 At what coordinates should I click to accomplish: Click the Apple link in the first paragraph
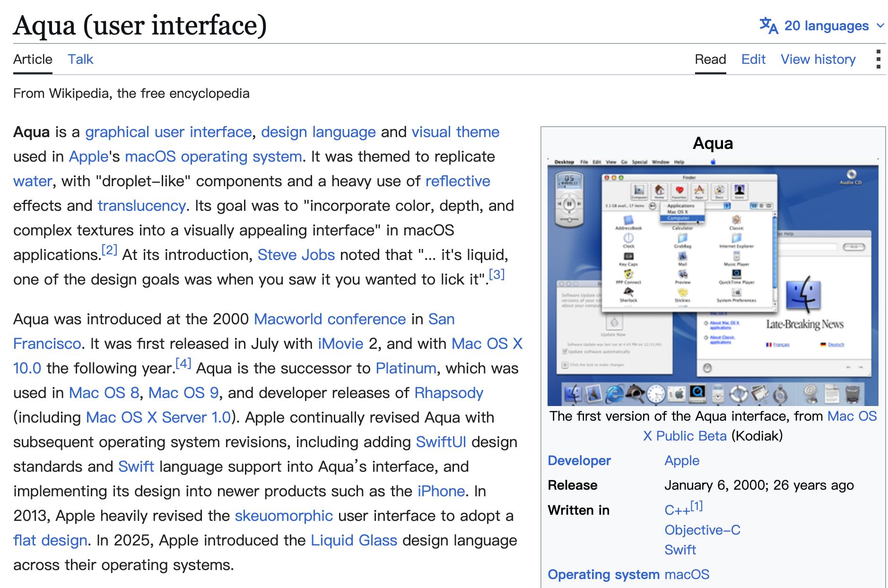(89, 156)
